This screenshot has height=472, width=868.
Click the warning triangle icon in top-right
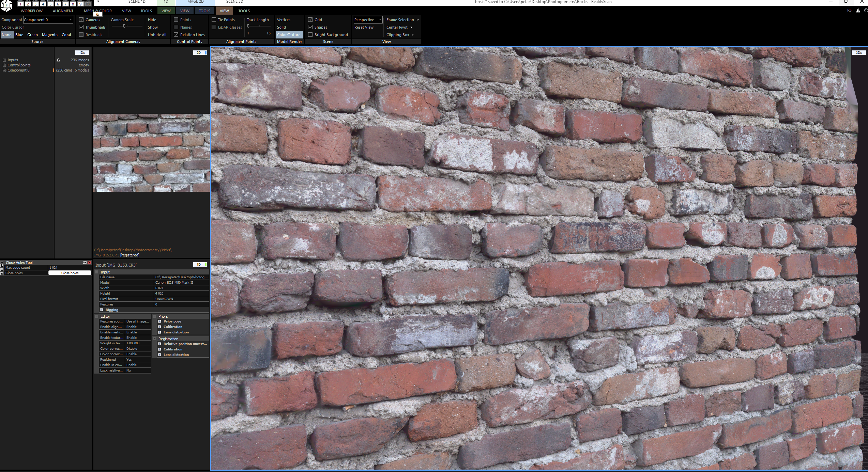[858, 11]
